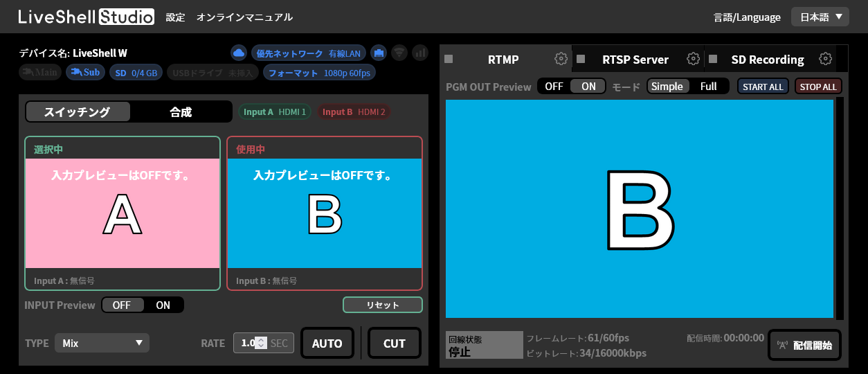The height and width of the screenshot is (374, 868).
Task: Click the 言語/Language label
Action: (747, 17)
